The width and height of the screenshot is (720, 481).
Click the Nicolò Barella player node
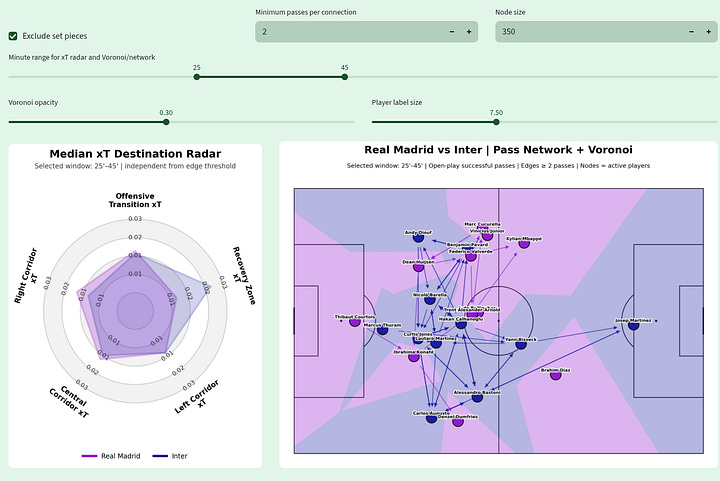pos(430,299)
